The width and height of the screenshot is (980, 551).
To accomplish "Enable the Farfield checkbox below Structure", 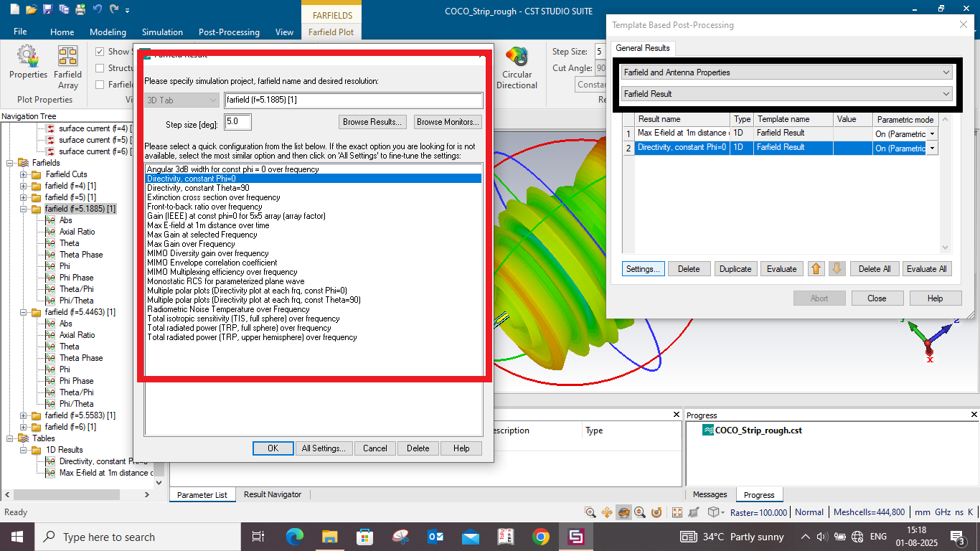I will (100, 85).
